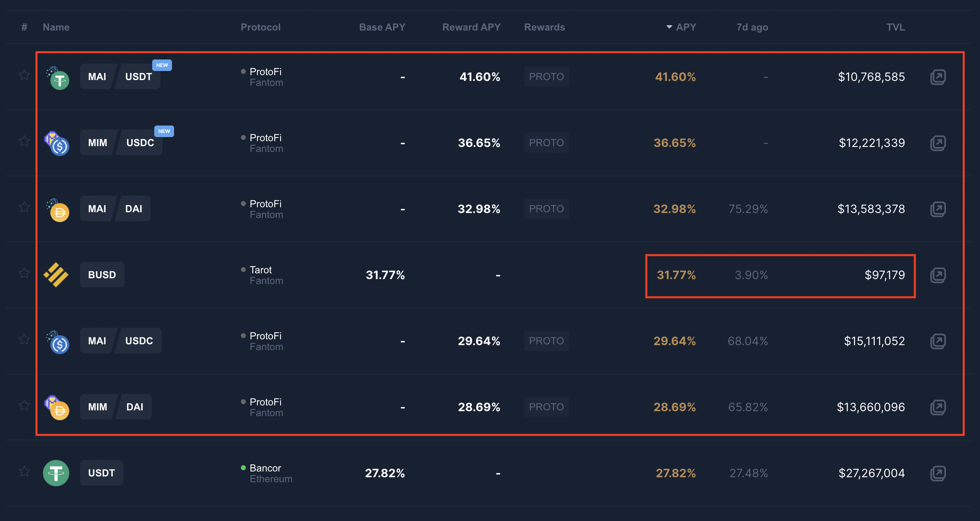Screen dimensions: 980x521
Task: Star the MAI/USDT row as favorite
Action: coord(24,75)
